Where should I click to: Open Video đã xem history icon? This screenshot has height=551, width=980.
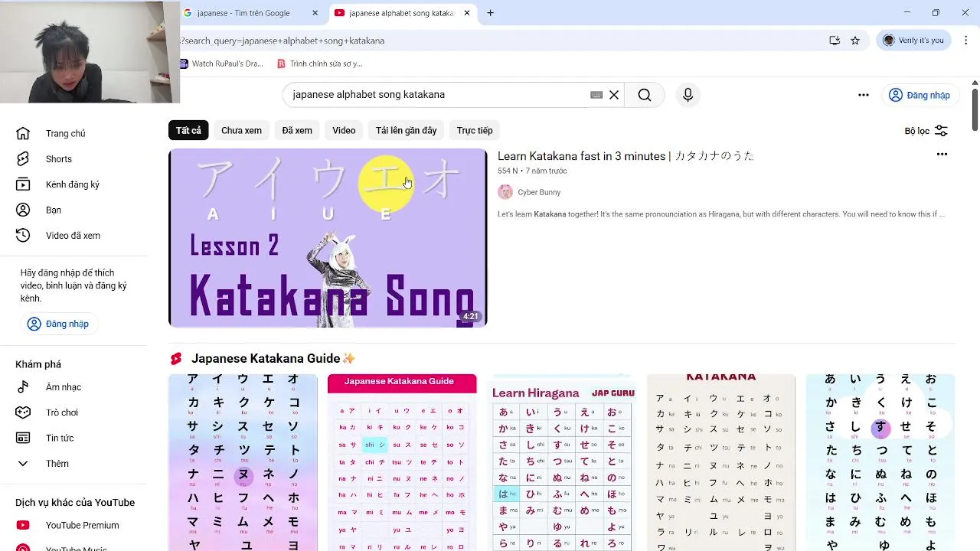pos(23,236)
